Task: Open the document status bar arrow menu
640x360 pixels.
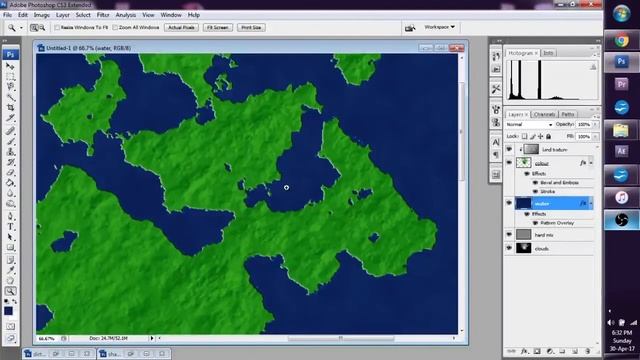Action: (x=152, y=338)
